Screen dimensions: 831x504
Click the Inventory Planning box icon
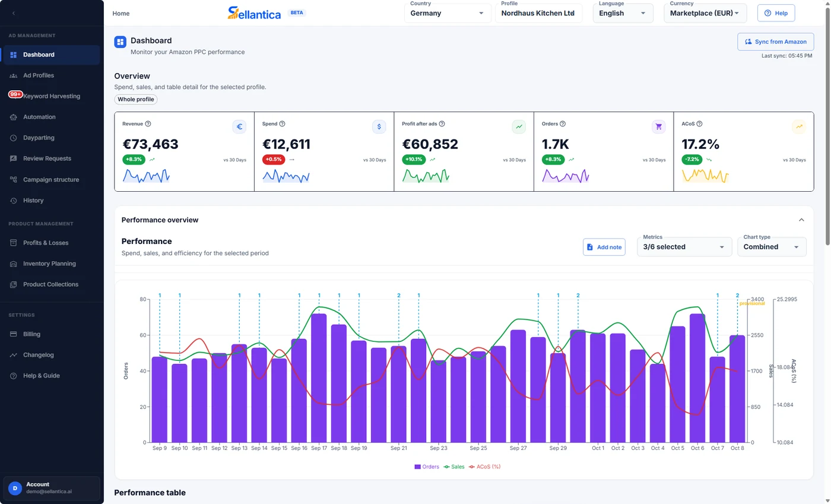(14, 264)
